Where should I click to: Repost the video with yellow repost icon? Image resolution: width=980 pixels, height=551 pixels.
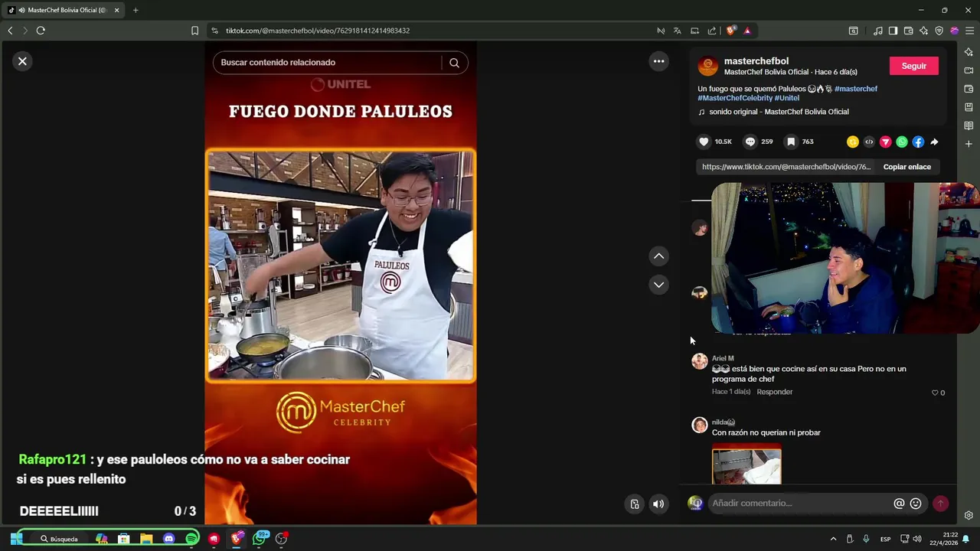tap(852, 142)
